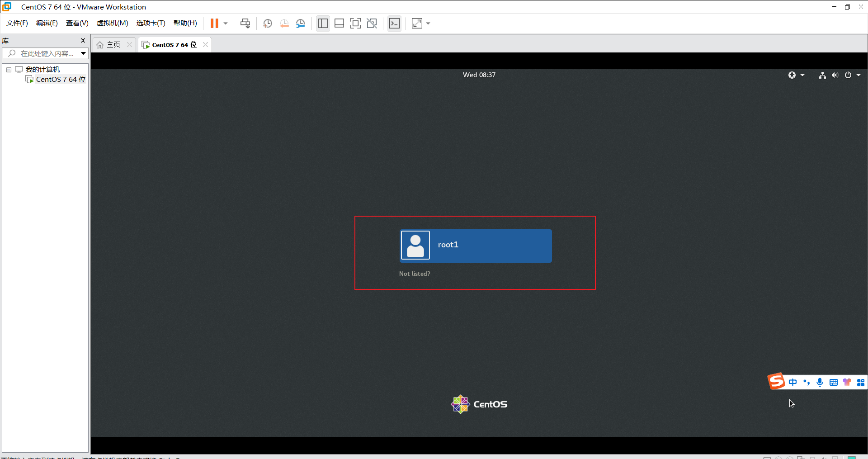Screen dimensions: 868x459
Task: Expand the accessibility menu arrow
Action: point(802,75)
